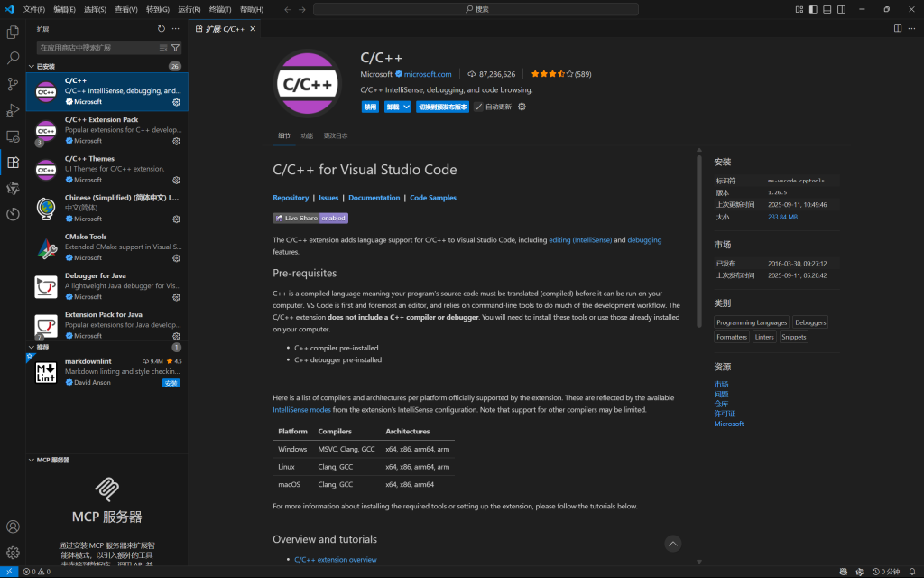Screen dimensions: 924x578
Task: Open the 卸载 uninstall dropdown arrow
Action: point(406,107)
